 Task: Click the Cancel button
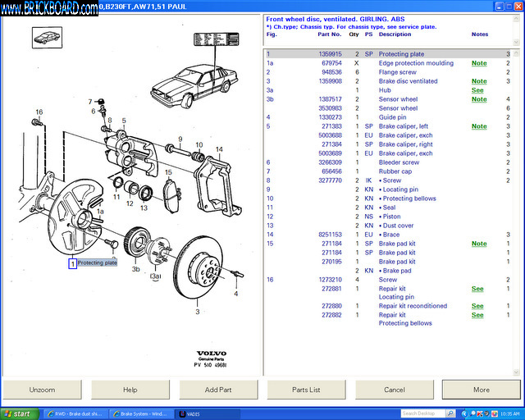point(395,390)
